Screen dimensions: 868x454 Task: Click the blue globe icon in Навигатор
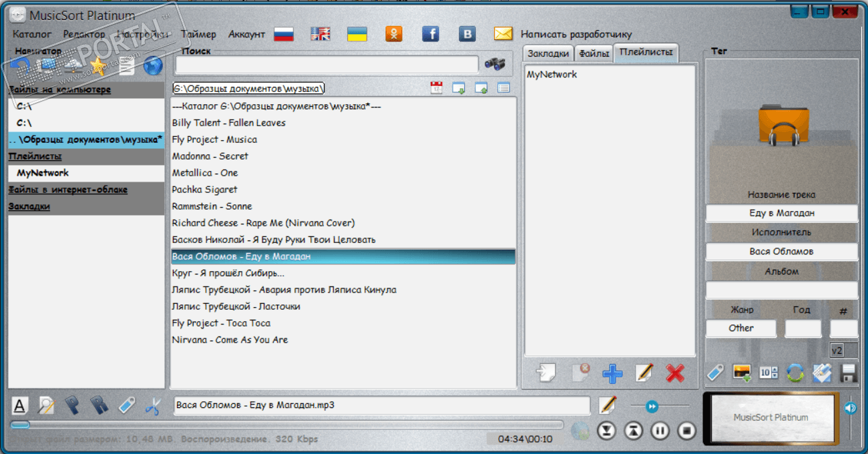(153, 65)
